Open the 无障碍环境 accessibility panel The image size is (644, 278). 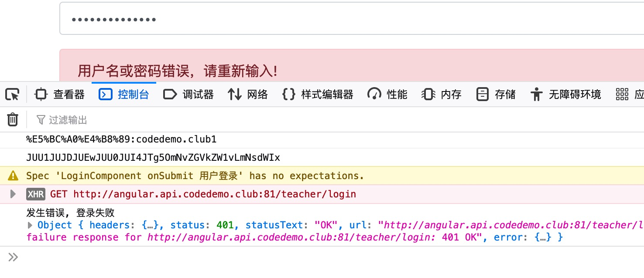coord(565,94)
